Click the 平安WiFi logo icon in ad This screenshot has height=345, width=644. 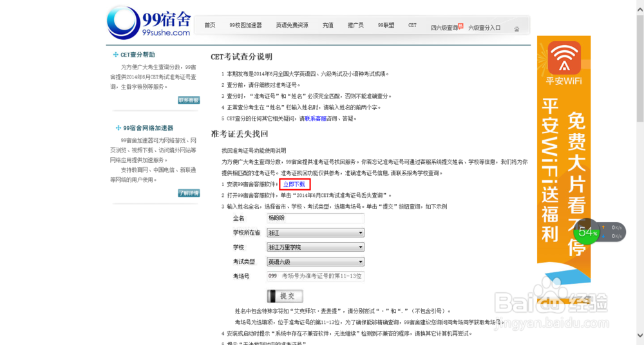(x=564, y=58)
